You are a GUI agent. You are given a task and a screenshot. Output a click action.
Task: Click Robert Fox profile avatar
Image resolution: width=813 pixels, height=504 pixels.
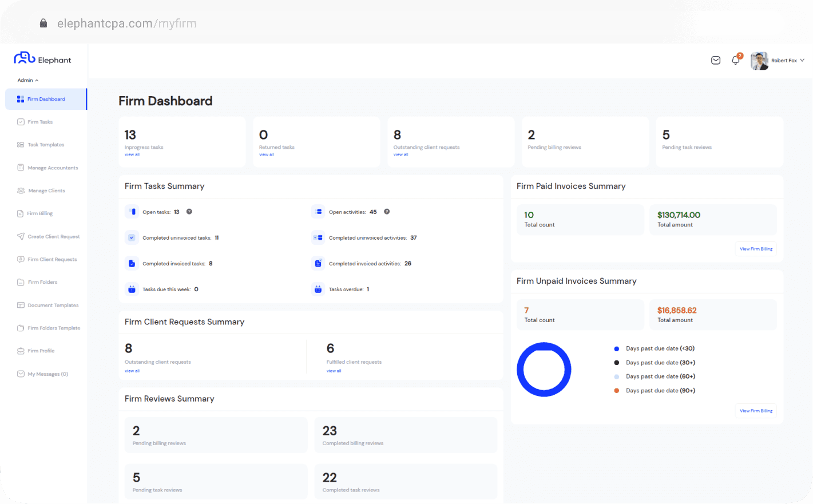tap(759, 61)
